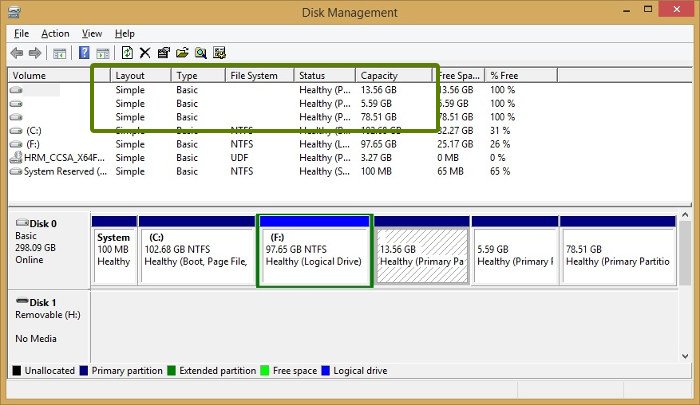
Task: Open the View menu
Action: click(x=92, y=33)
